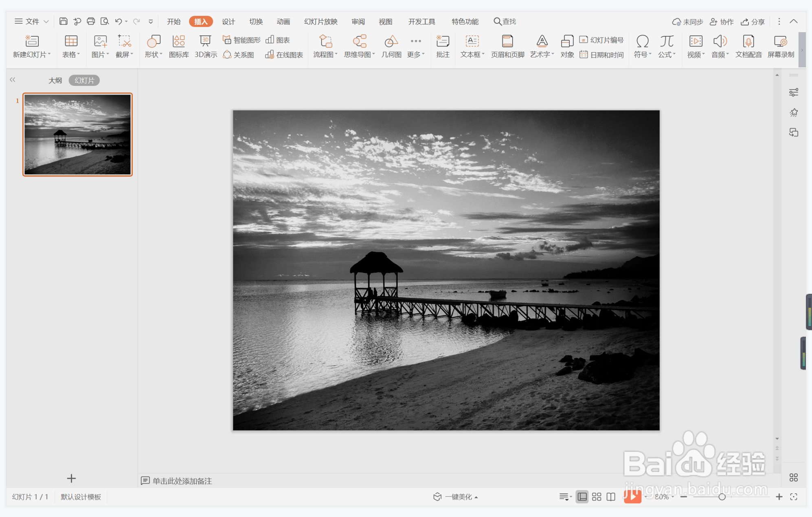Open Print Preview icon
Image resolution: width=812 pixels, height=517 pixels.
tap(105, 21)
